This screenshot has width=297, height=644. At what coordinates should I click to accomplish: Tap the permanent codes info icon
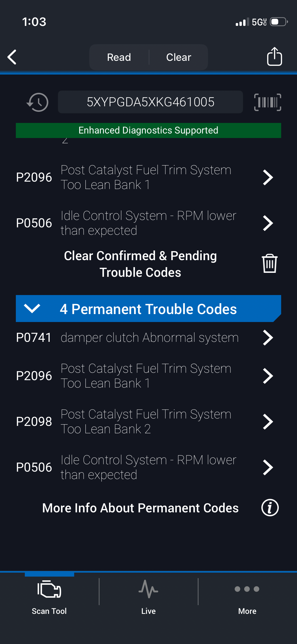point(270,508)
